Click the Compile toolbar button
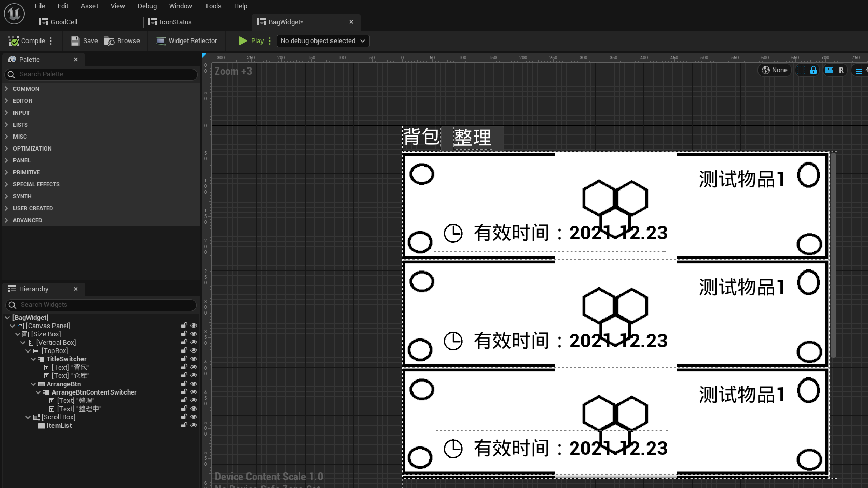The width and height of the screenshot is (868, 488). (x=27, y=41)
